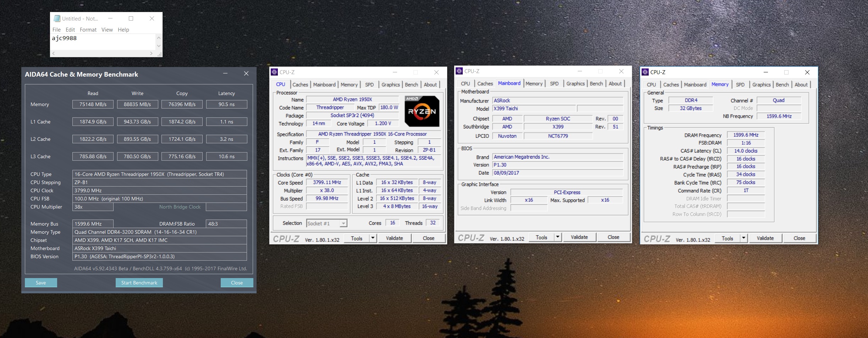868x338 pixels.
Task: Minimize the AIDA64 benchmark window
Action: coord(225,74)
